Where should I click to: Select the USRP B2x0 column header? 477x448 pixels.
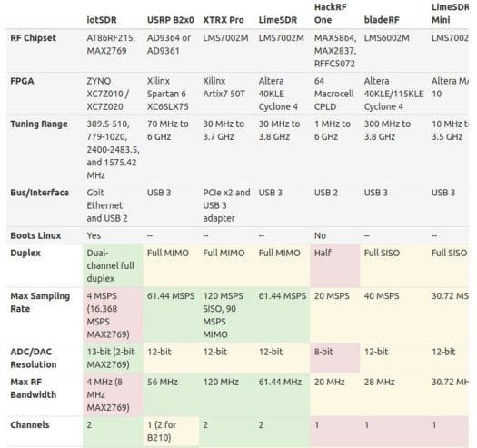171,20
